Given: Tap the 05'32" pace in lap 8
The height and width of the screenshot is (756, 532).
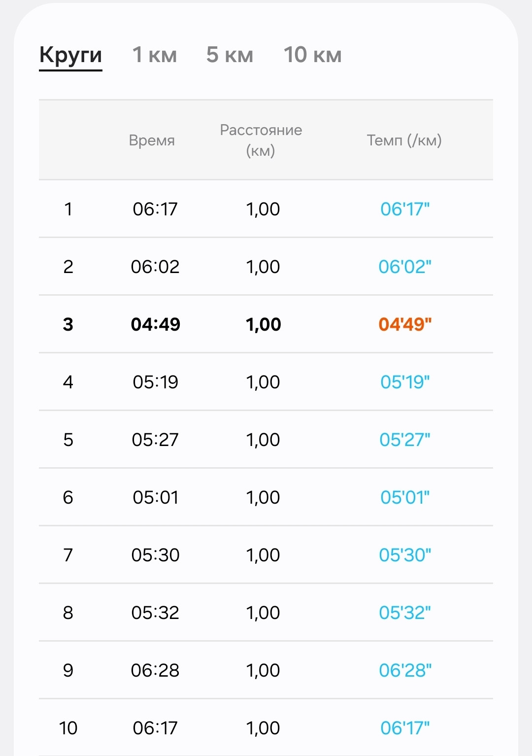Looking at the screenshot, I should pyautogui.click(x=405, y=613).
